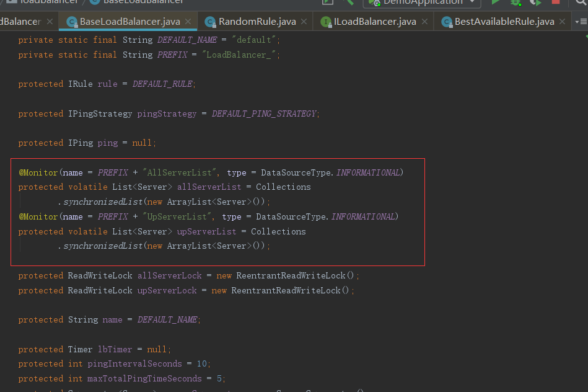Image resolution: width=588 pixels, height=392 pixels.
Task: Close the ILoadBalancer.java tab
Action: 424,22
